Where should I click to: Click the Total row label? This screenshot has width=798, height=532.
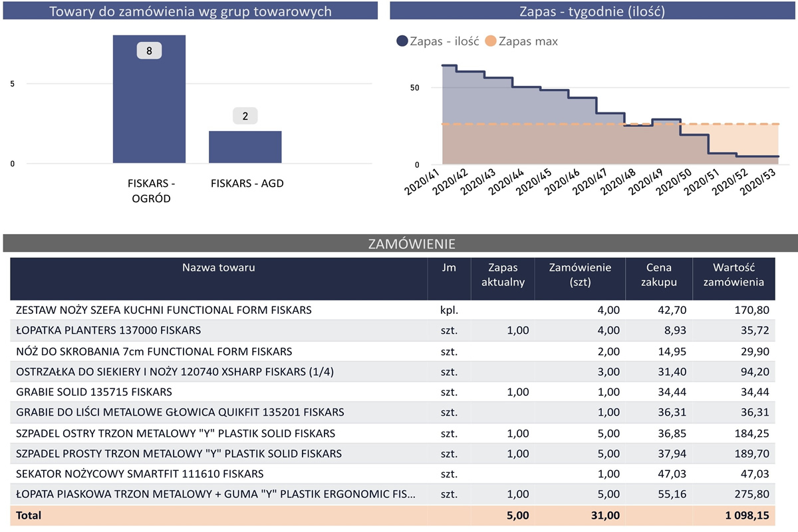coord(29,515)
